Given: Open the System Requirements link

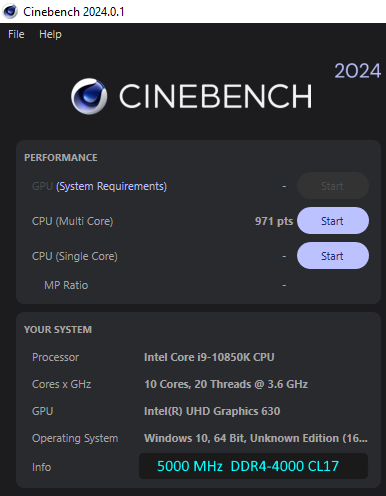Looking at the screenshot, I should pos(111,186).
